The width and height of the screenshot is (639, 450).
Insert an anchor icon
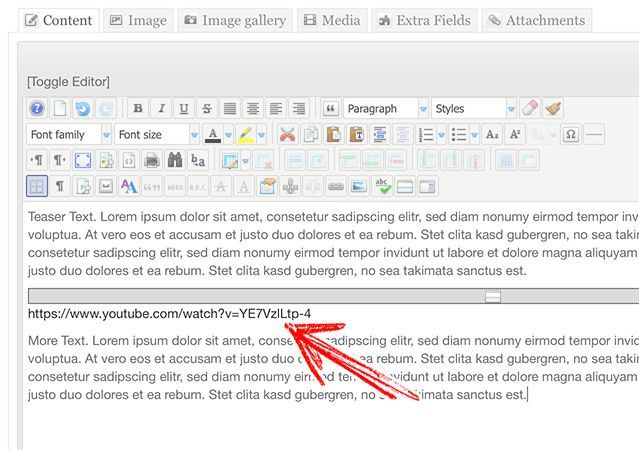click(290, 187)
